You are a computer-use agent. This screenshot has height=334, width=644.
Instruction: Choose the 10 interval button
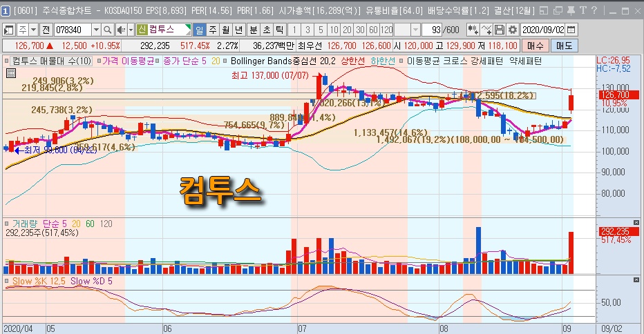point(334,30)
